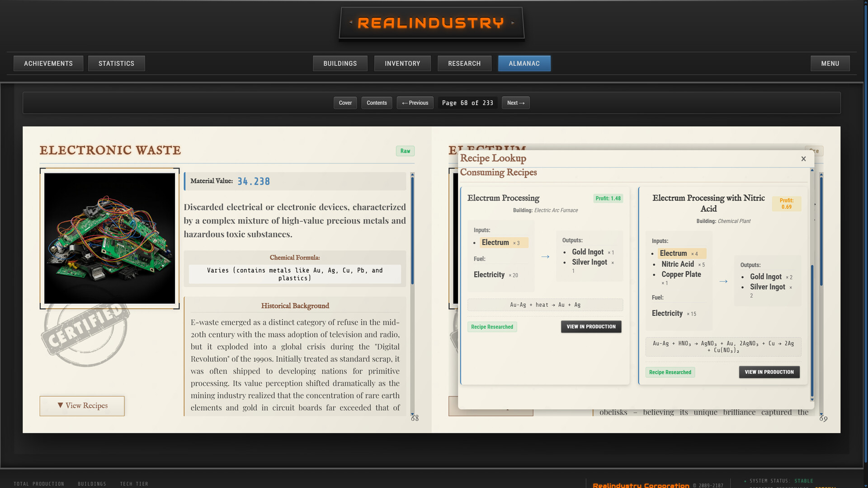Open the game Menu
Image resolution: width=868 pixels, height=488 pixels.
click(x=830, y=63)
